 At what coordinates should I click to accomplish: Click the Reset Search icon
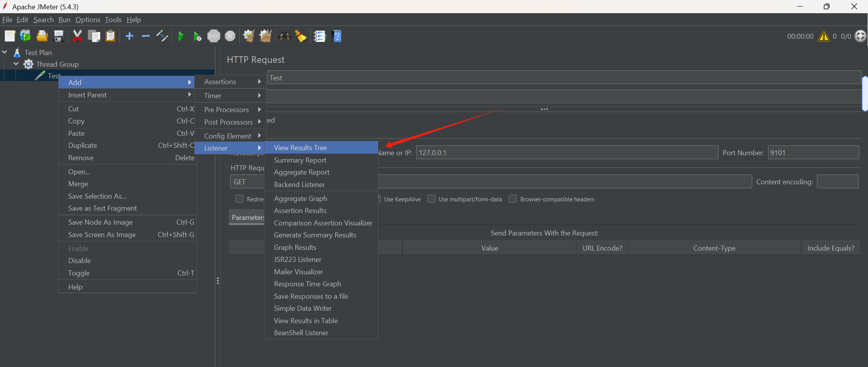[x=301, y=36]
